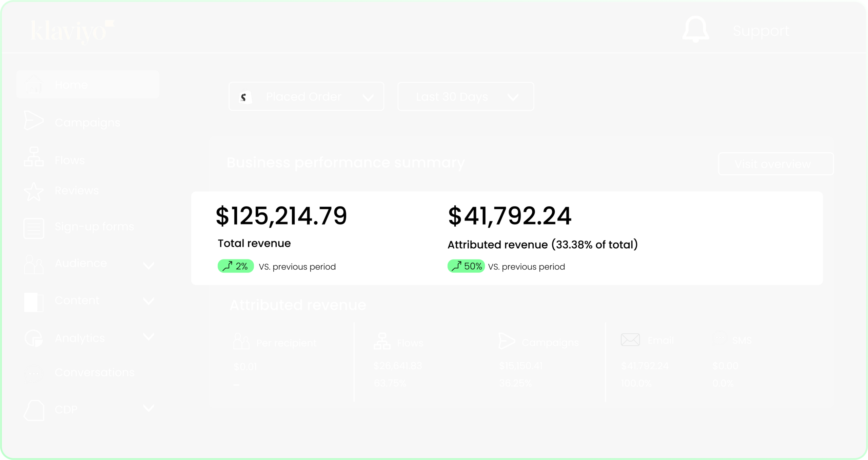Click the Sign-up forms icon in sidebar

coord(33,227)
